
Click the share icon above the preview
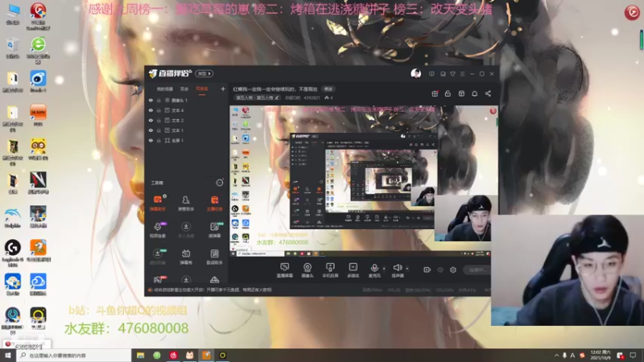coord(488,93)
